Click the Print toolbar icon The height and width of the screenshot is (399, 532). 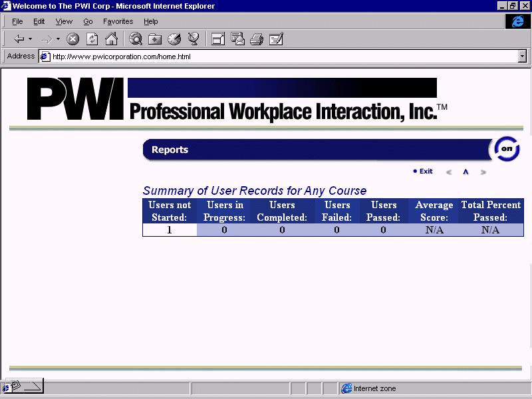(257, 39)
